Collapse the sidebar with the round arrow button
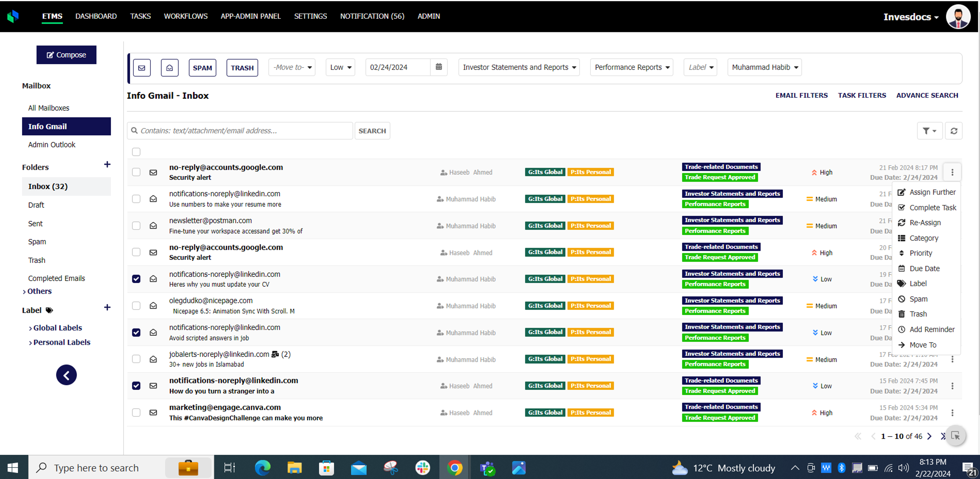The image size is (980, 479). (x=66, y=375)
